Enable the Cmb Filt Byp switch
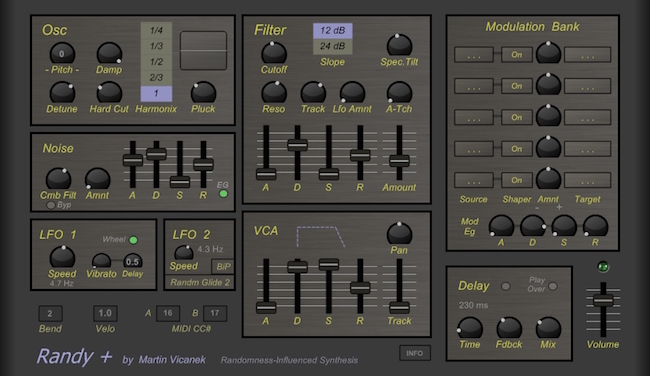The image size is (650, 376). [x=51, y=205]
